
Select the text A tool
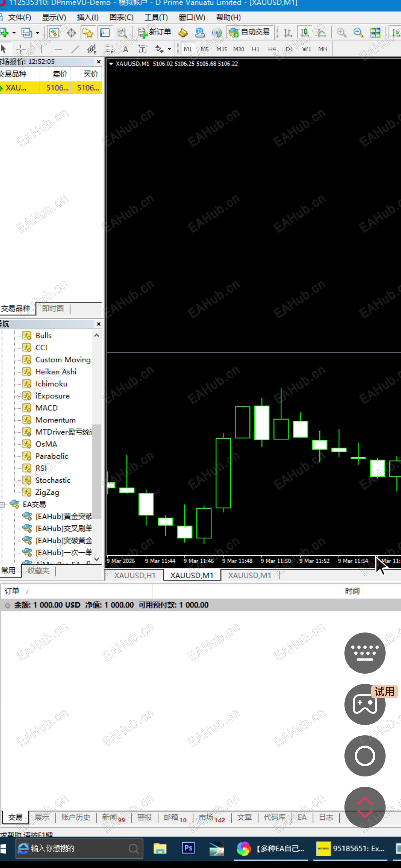pyautogui.click(x=126, y=49)
